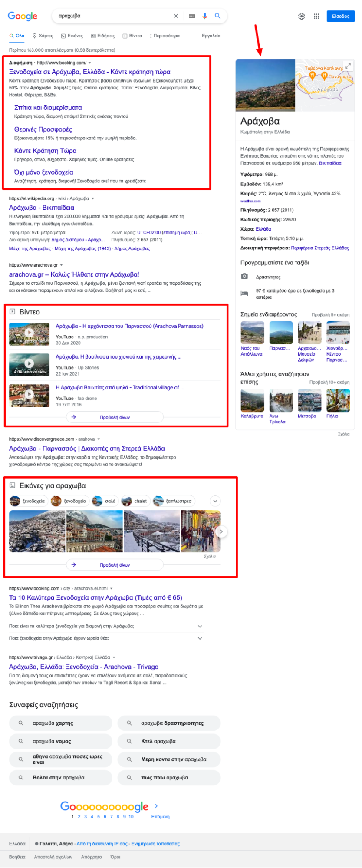The image size is (362, 868).
Task: Click the Βικιπαίδεια link in knowledge panel
Action: pos(330,163)
